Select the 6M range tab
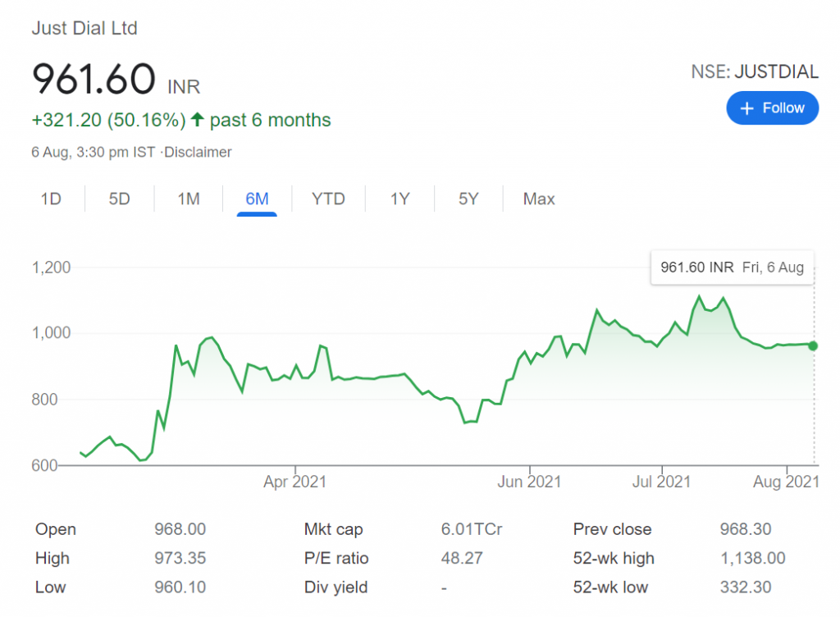 pyautogui.click(x=257, y=199)
